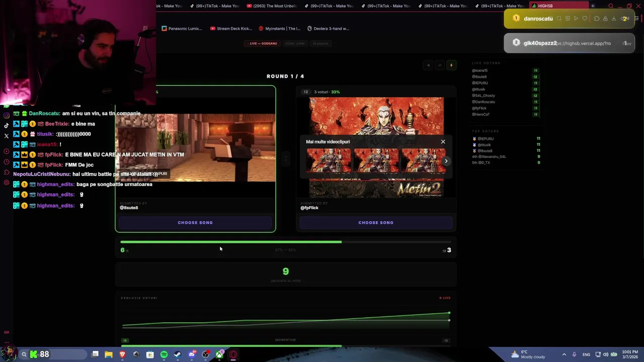The width and height of the screenshot is (644, 362).
Task: Click the lightning bolt control button
Action: click(451, 65)
